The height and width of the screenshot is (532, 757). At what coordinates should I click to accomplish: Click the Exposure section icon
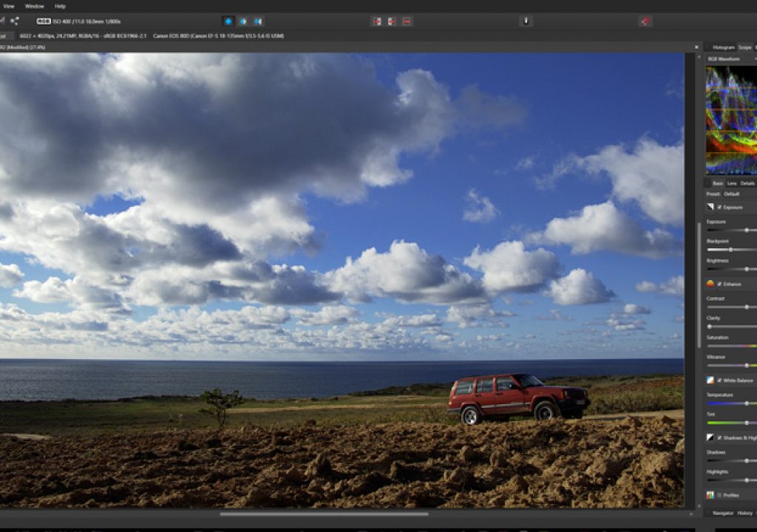click(x=710, y=207)
